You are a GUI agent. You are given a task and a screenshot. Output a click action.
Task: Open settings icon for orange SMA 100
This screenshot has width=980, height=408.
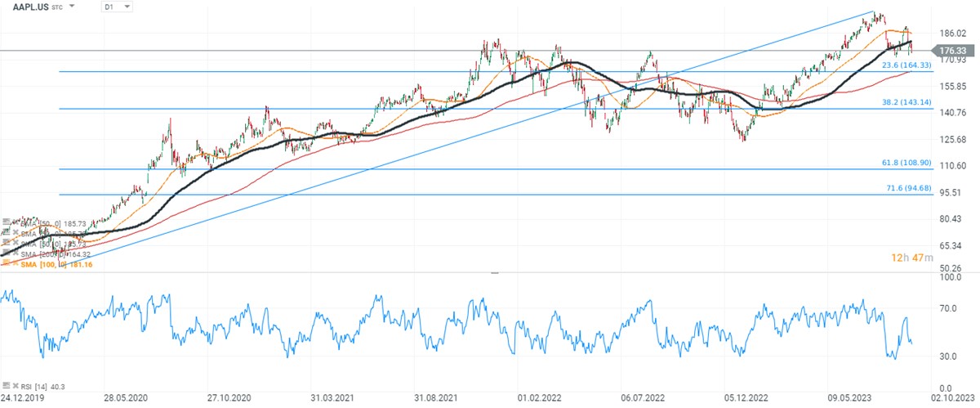point(7,263)
